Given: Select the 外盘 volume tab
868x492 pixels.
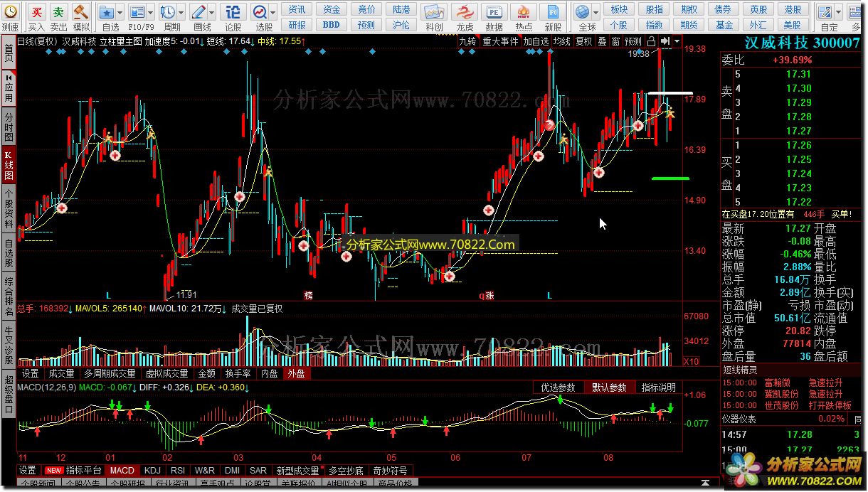Looking at the screenshot, I should (295, 373).
